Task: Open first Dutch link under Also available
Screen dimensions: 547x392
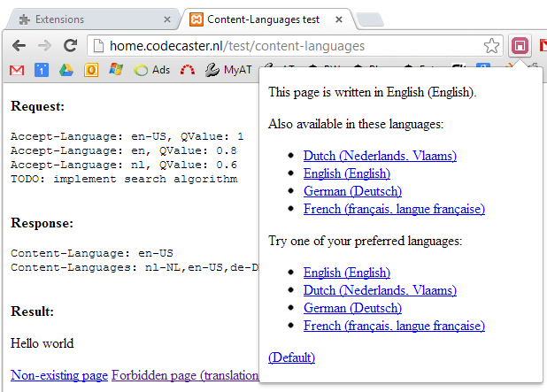Action: point(380,156)
